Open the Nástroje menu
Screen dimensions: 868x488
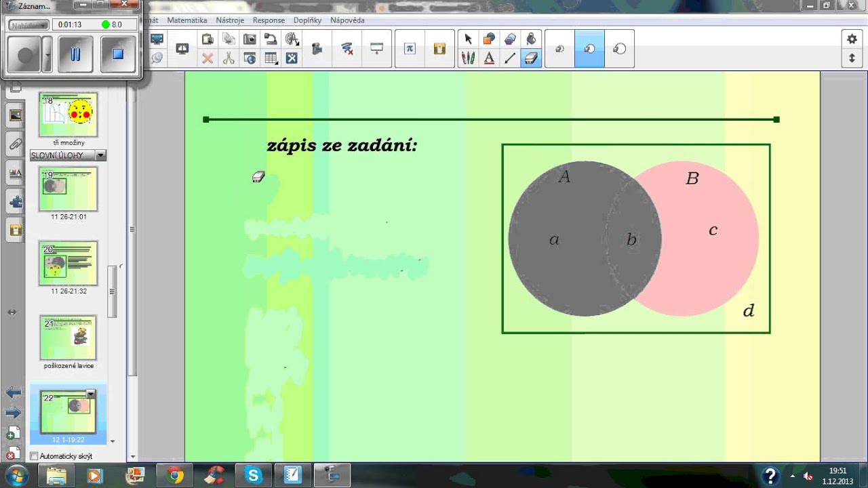pyautogui.click(x=230, y=20)
